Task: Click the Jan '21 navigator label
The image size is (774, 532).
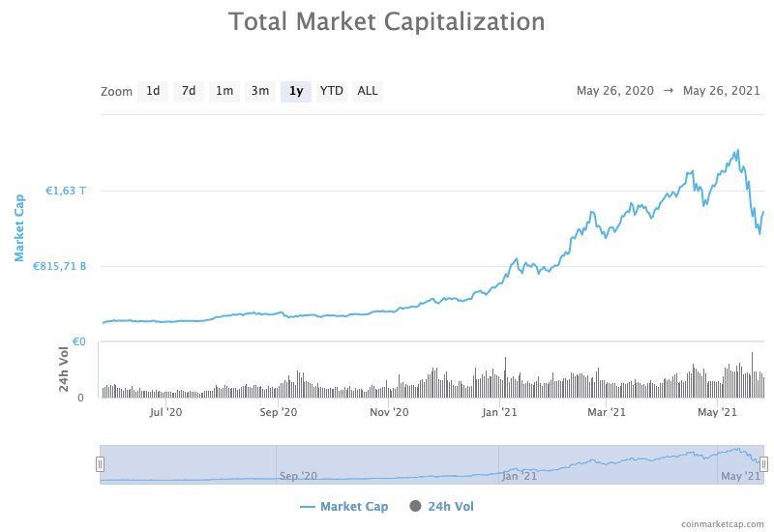Action: (520, 476)
